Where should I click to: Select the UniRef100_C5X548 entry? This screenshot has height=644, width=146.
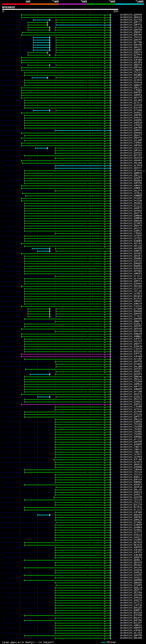pyautogui.click(x=131, y=382)
